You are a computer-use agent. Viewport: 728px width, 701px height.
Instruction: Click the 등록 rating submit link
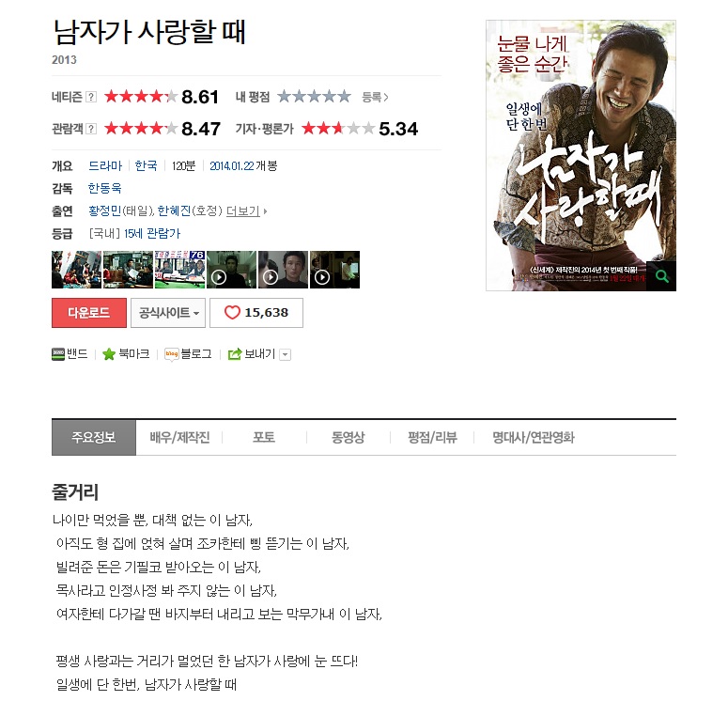coord(375,97)
